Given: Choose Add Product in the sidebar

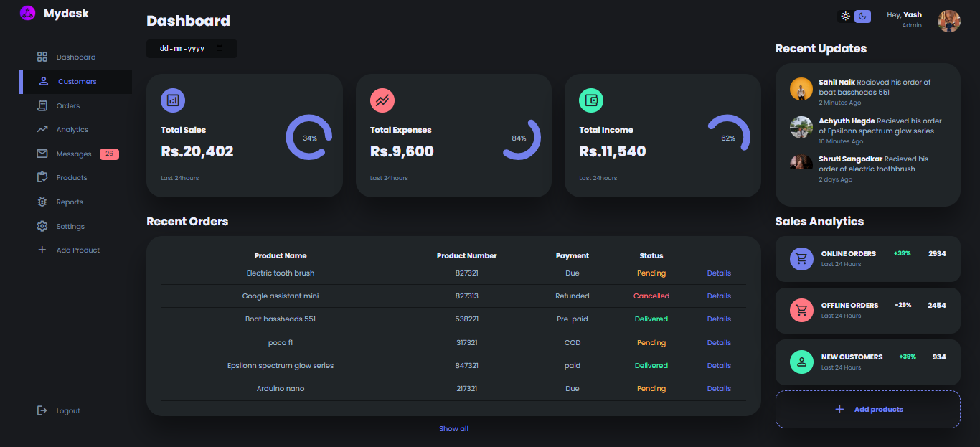Looking at the screenshot, I should (x=76, y=250).
